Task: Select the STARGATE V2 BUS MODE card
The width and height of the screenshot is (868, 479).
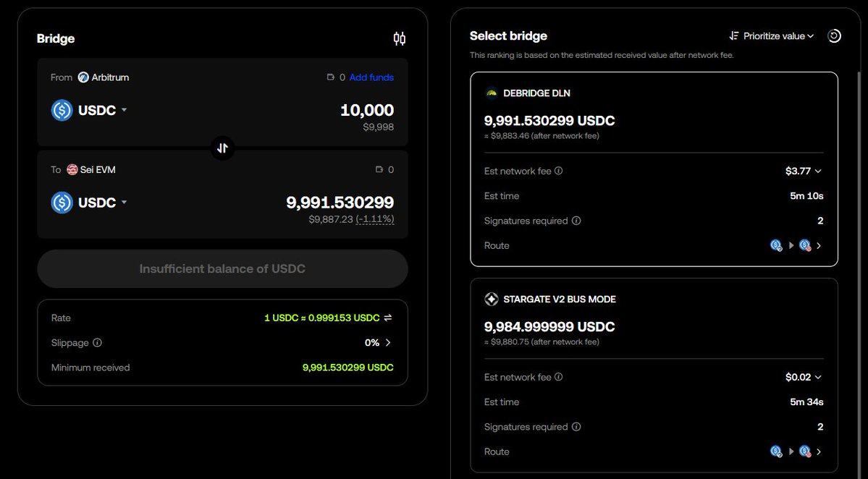Action: click(654, 376)
